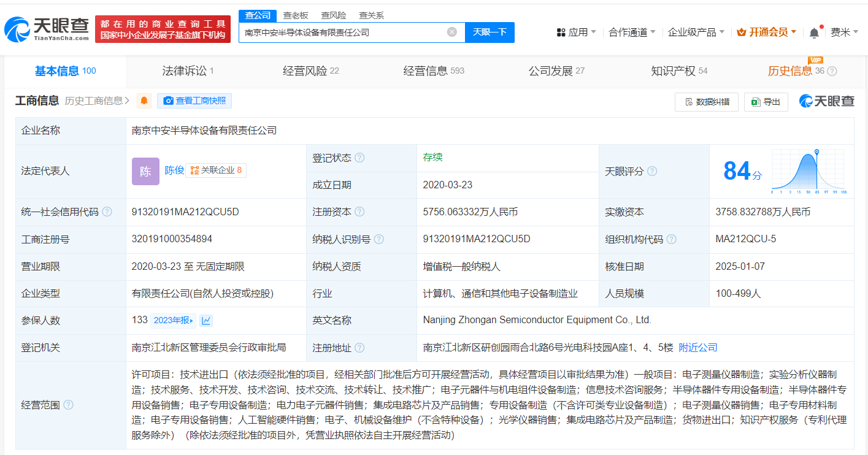The height and width of the screenshot is (455, 868).
Task: Click help icon beside 经营范围
Action: (x=68, y=405)
